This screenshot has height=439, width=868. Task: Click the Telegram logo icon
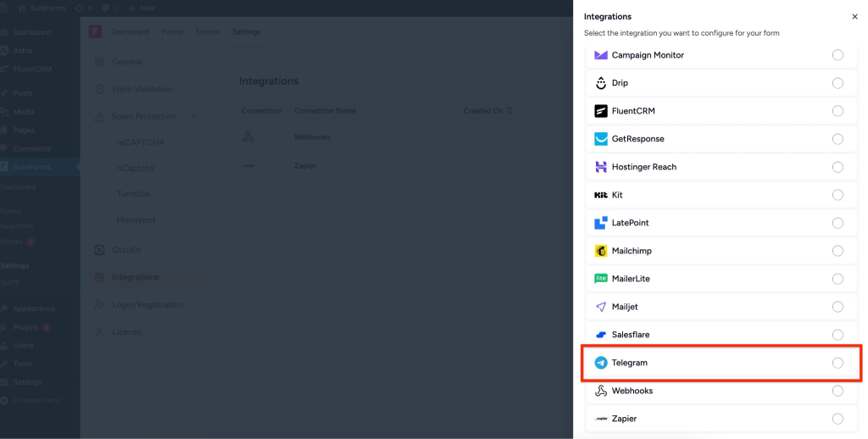point(601,363)
